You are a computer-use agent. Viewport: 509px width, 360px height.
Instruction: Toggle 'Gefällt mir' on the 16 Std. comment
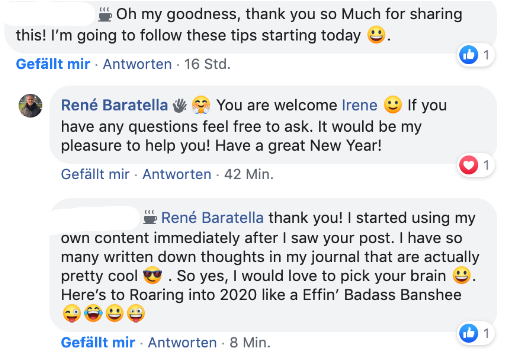(53, 64)
